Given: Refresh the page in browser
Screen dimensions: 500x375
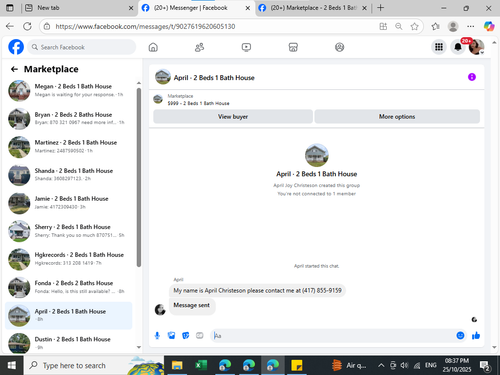Looking at the screenshot, I should click(27, 26).
